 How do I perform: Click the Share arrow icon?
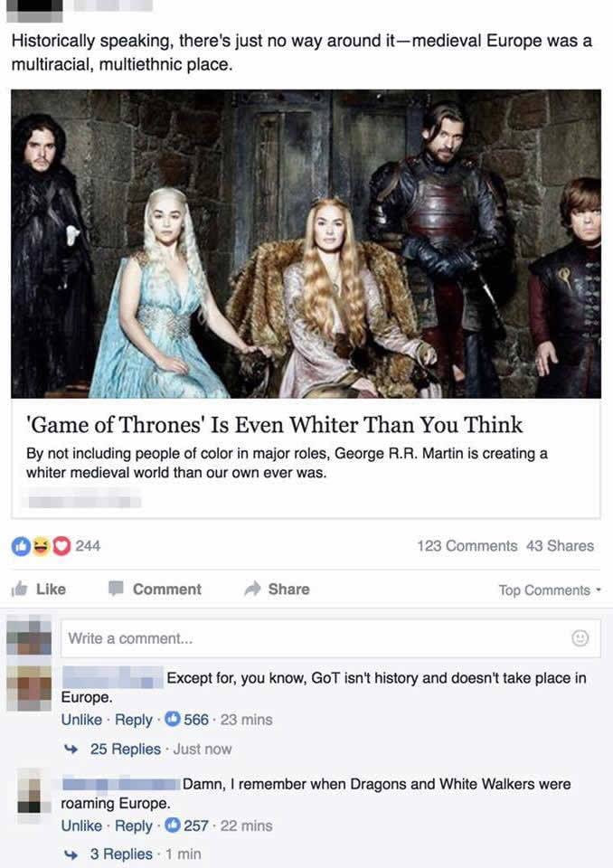252,589
